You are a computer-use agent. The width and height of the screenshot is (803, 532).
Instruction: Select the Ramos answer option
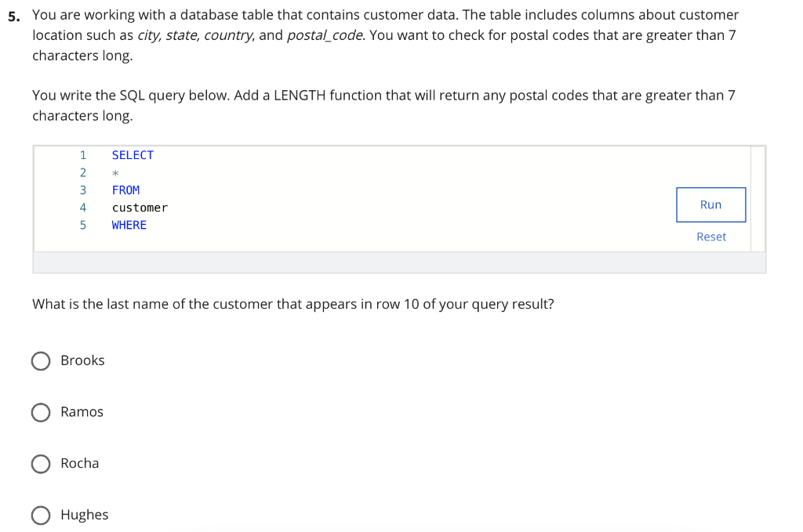click(41, 412)
